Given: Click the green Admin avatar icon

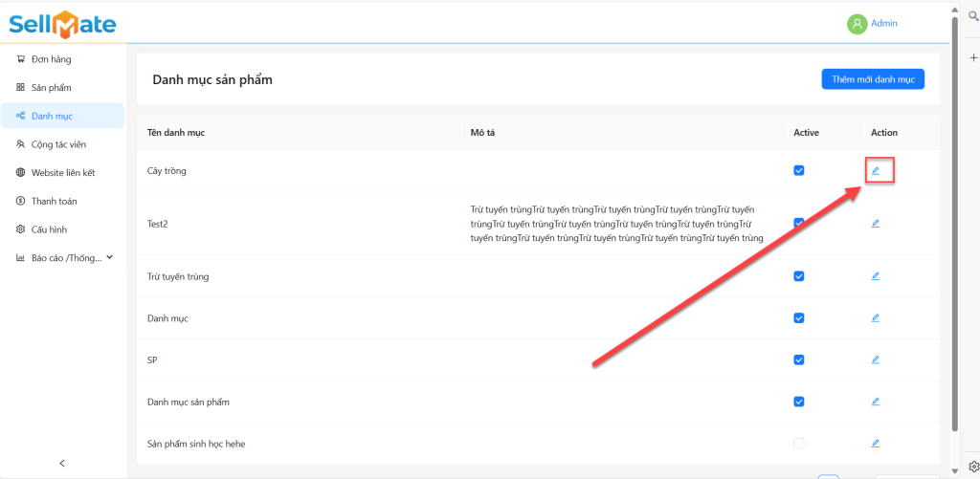Looking at the screenshot, I should coord(857,24).
